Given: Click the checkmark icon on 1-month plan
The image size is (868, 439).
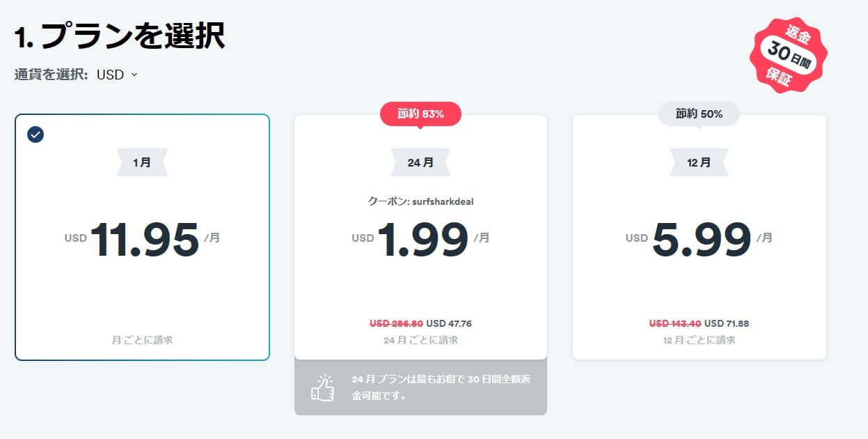Looking at the screenshot, I should tap(35, 134).
